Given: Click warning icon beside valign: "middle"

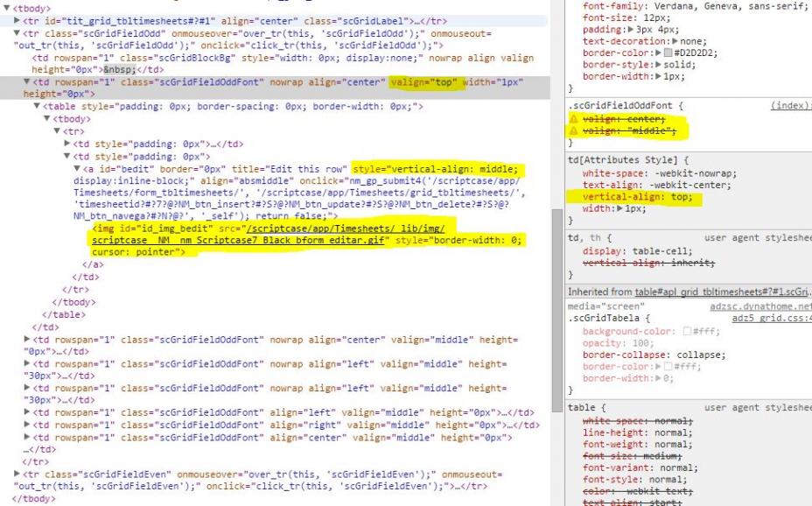Looking at the screenshot, I should pyautogui.click(x=574, y=131).
